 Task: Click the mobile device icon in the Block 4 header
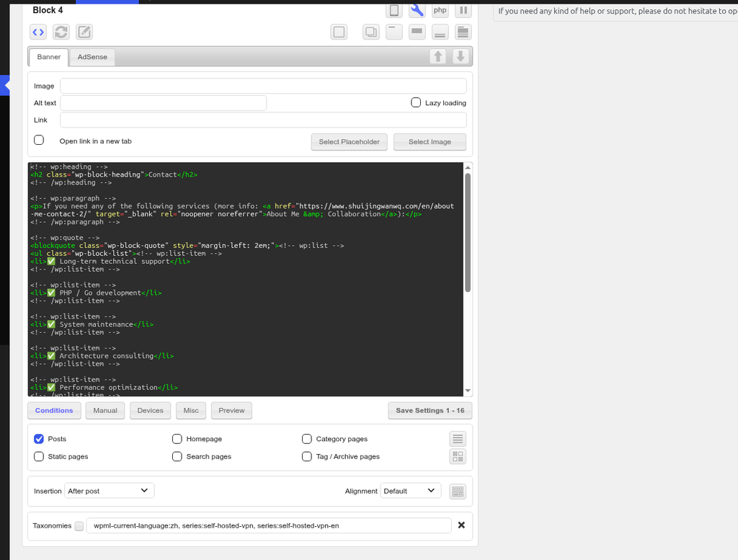point(394,10)
